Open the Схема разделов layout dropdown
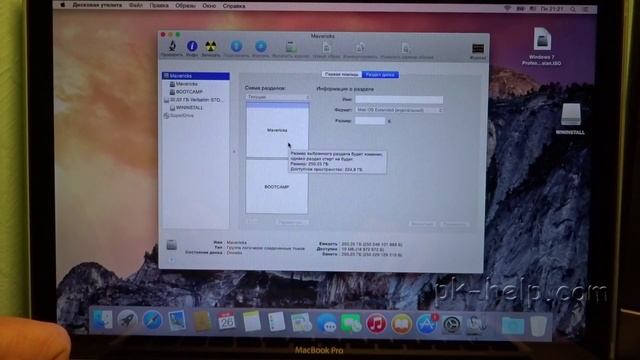 [x=278, y=97]
